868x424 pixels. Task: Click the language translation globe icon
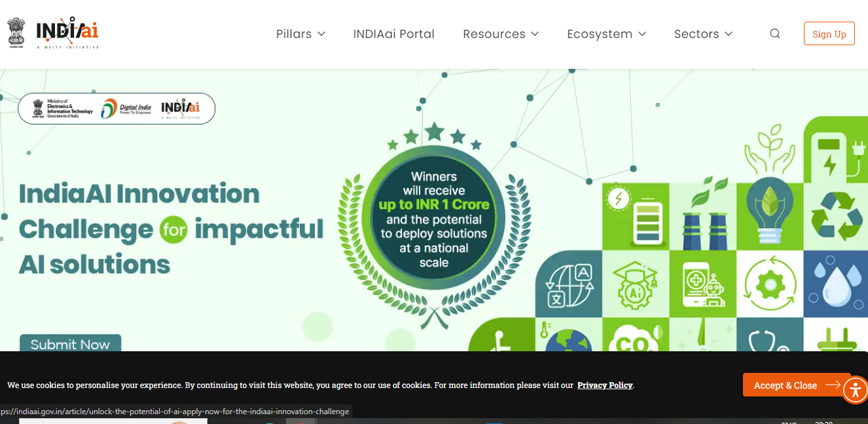[570, 284]
